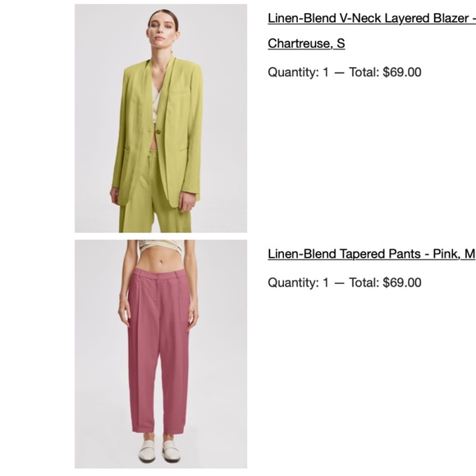Click the 'Chartreuse, S' link text
The image size is (476, 476).
[306, 43]
